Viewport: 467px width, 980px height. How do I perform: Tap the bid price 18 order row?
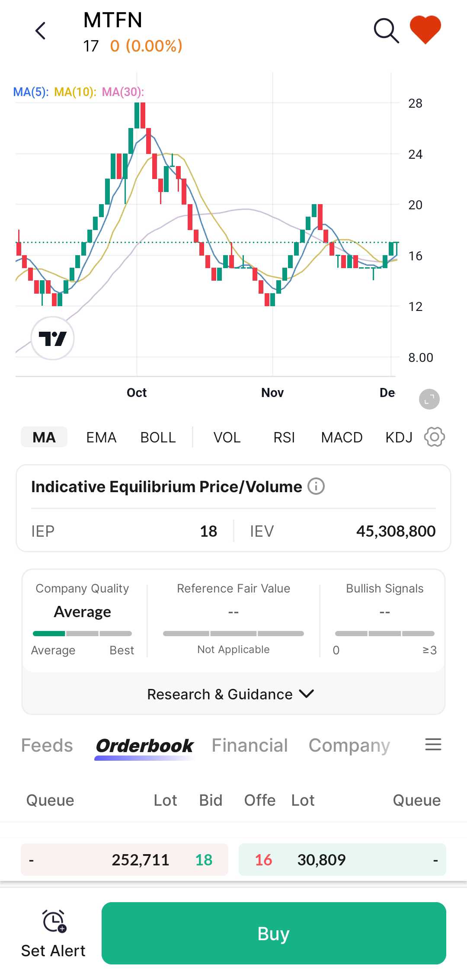125,860
